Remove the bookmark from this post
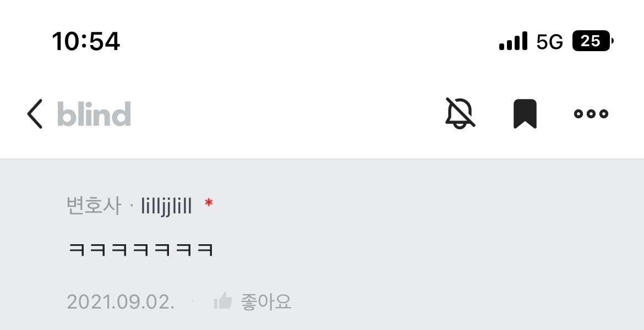This screenshot has width=644, height=330. (x=525, y=114)
